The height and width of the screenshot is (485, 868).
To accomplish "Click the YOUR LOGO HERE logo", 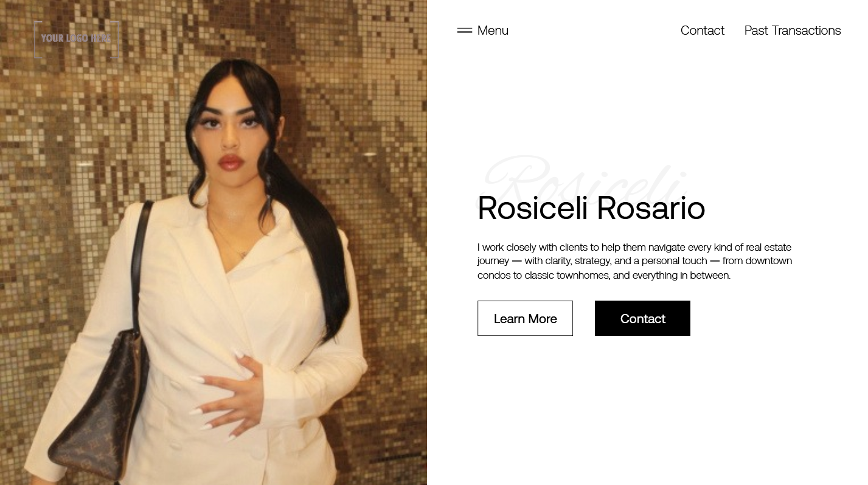I will click(77, 39).
